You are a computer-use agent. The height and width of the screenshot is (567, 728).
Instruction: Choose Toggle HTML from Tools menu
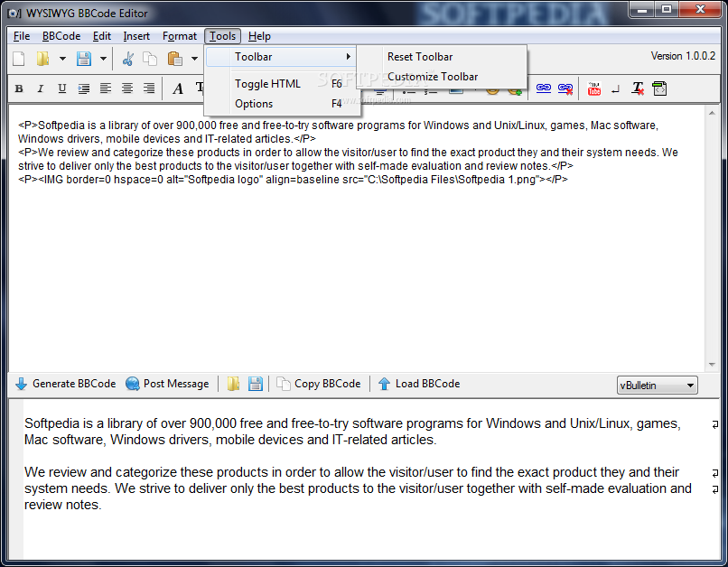282,84
